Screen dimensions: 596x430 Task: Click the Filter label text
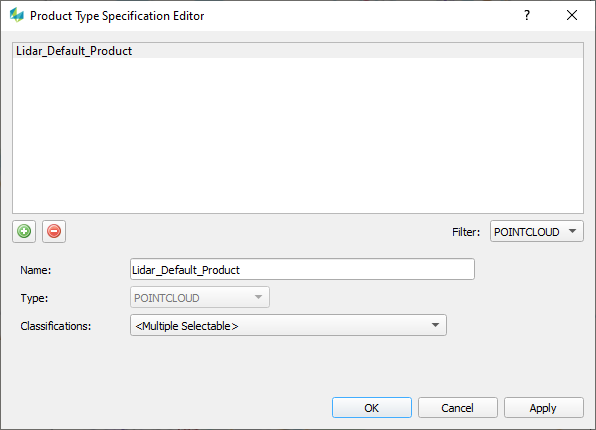coord(466,232)
